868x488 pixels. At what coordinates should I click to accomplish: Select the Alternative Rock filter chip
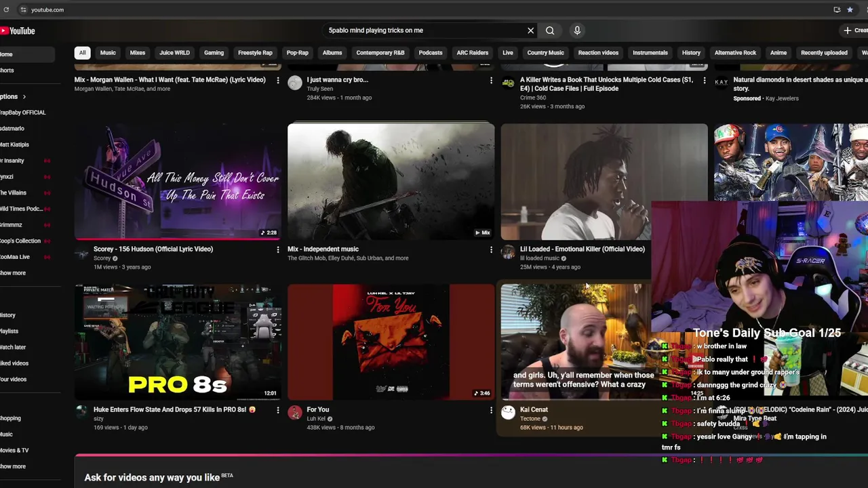[735, 53]
